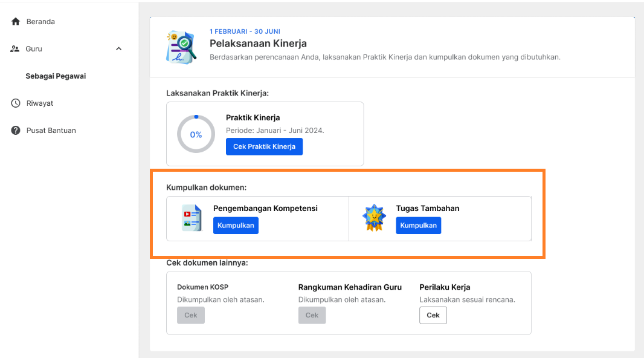Open the Riwayat menu item
The image size is (644, 358).
pos(40,103)
